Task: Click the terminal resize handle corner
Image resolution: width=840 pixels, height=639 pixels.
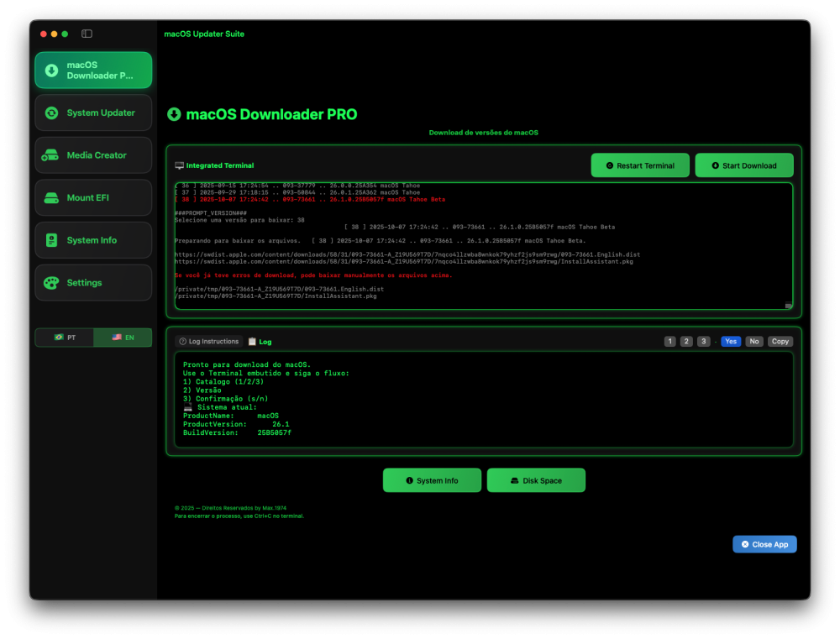Action: pos(788,306)
